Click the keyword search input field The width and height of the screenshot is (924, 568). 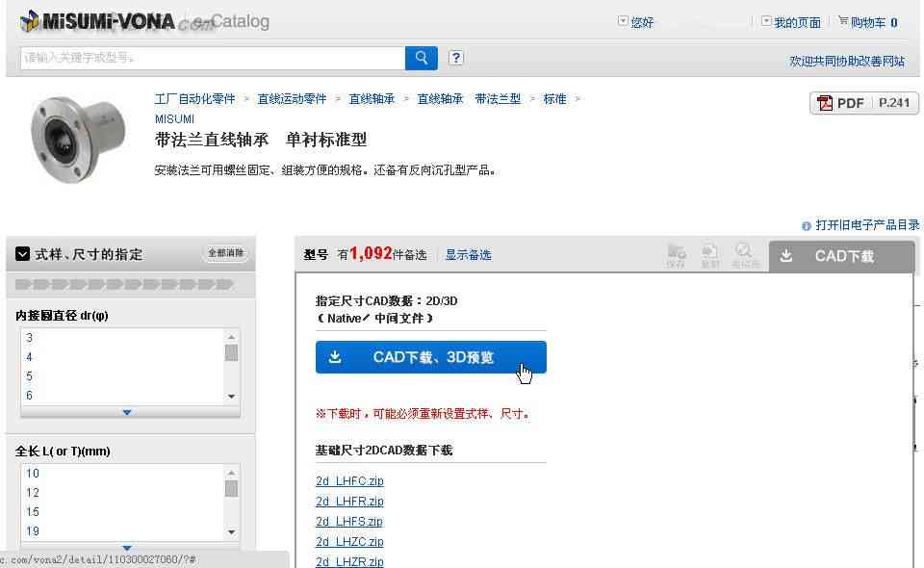pos(213,58)
